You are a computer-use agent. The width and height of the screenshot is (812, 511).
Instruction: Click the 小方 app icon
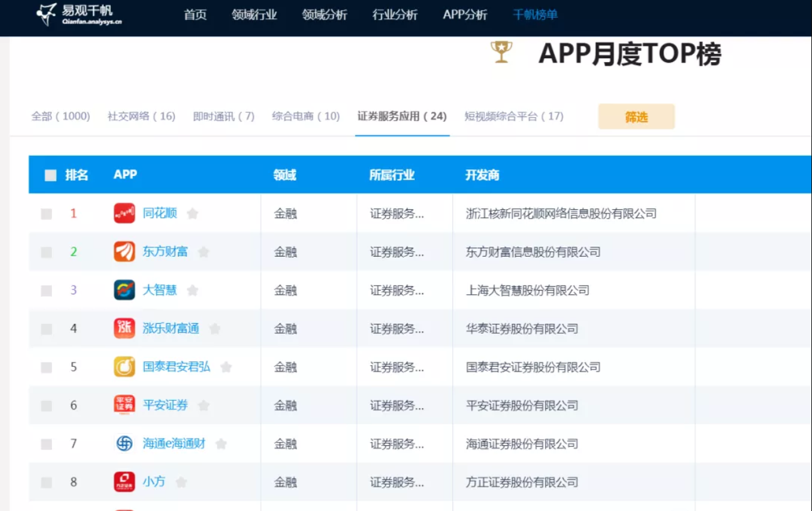coord(124,482)
